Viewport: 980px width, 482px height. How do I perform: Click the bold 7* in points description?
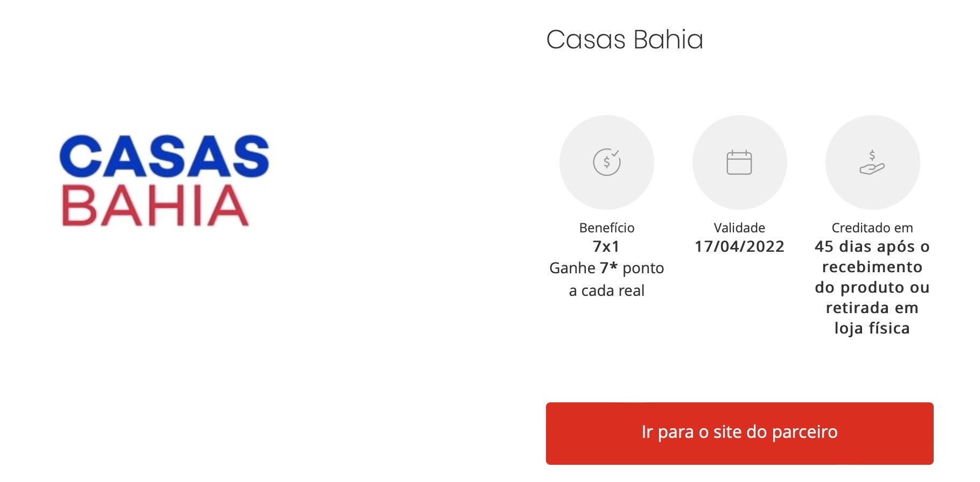click(x=608, y=267)
